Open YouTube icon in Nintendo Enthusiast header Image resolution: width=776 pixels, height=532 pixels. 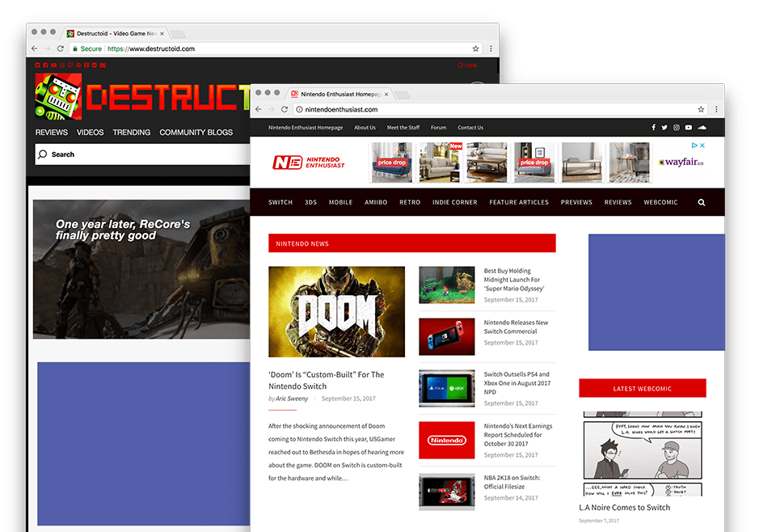coord(689,128)
